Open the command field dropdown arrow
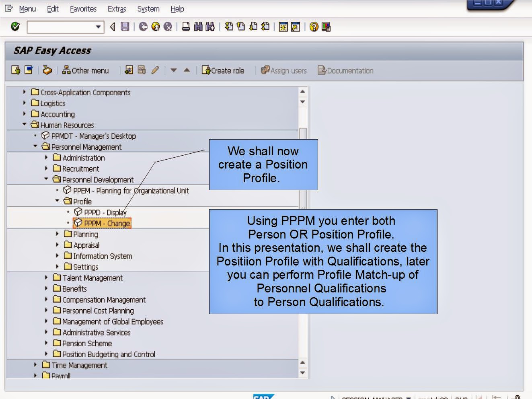This screenshot has width=532, height=399. (x=98, y=27)
